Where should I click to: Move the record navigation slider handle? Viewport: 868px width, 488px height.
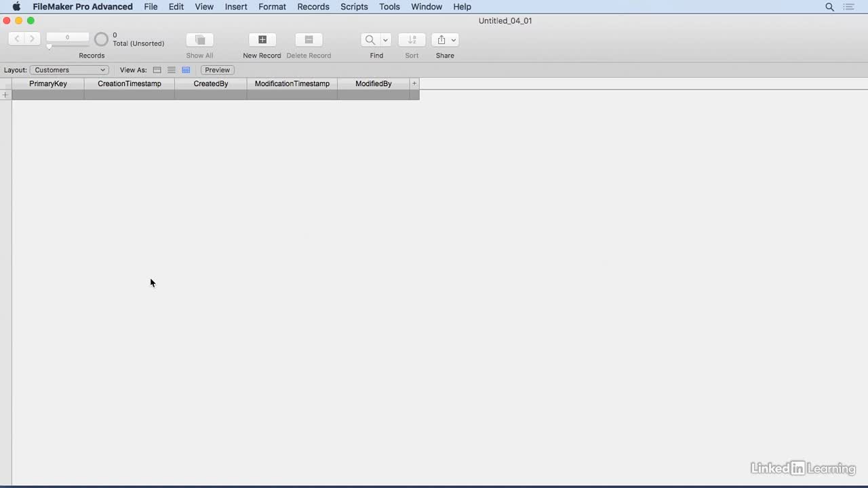[49, 47]
